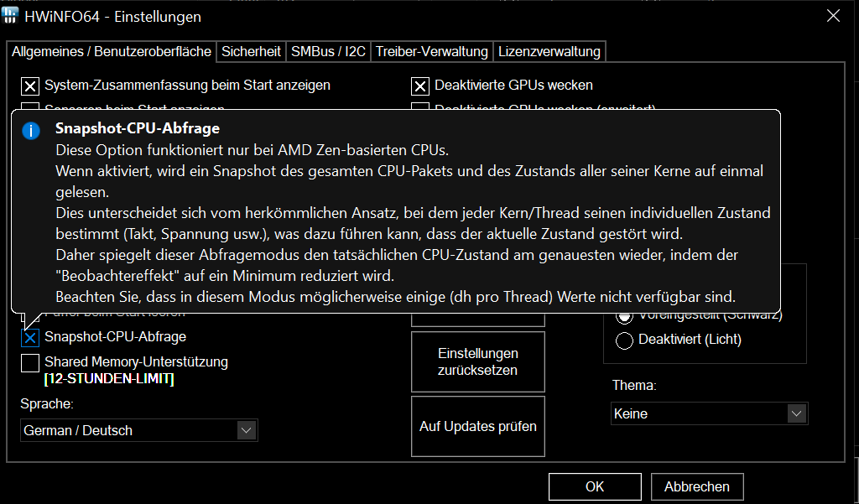Click the [12-STUNDEN-LIMIT] label
Screen dimensions: 859x504
point(109,378)
